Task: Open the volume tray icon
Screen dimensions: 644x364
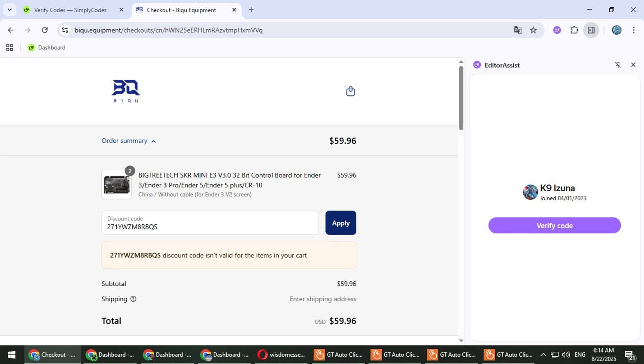Action: [x=566, y=355]
